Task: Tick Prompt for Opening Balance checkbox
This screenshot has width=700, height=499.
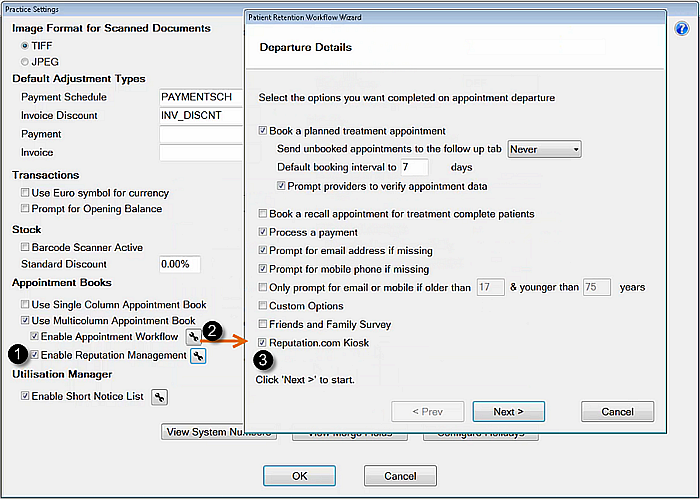Action: coord(25,208)
